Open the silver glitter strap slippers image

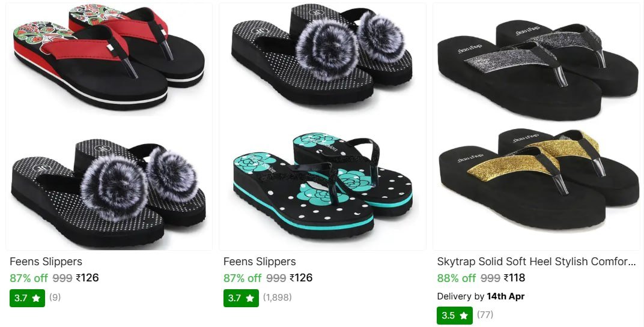point(538,70)
